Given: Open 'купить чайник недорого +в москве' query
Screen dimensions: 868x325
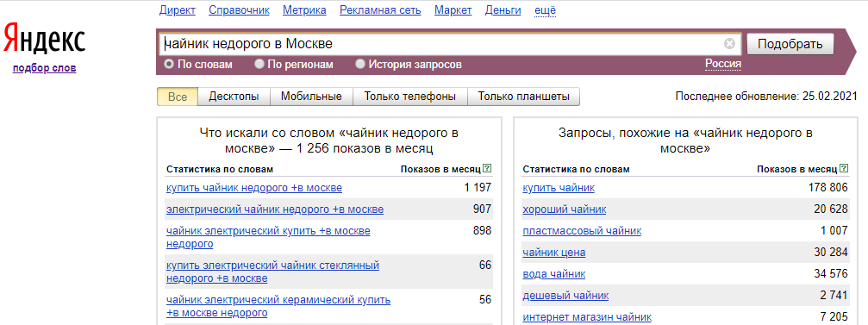Looking at the screenshot, I should [x=254, y=188].
